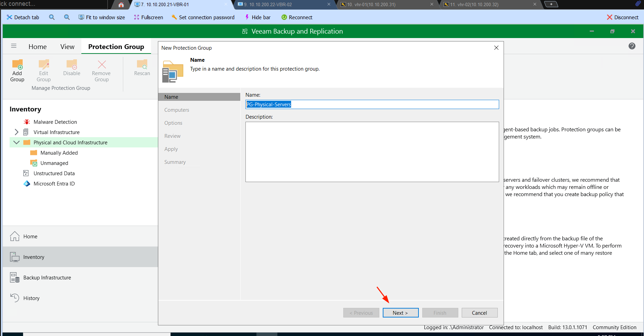644x336 pixels.
Task: Click the History clock icon
Action: 15,298
